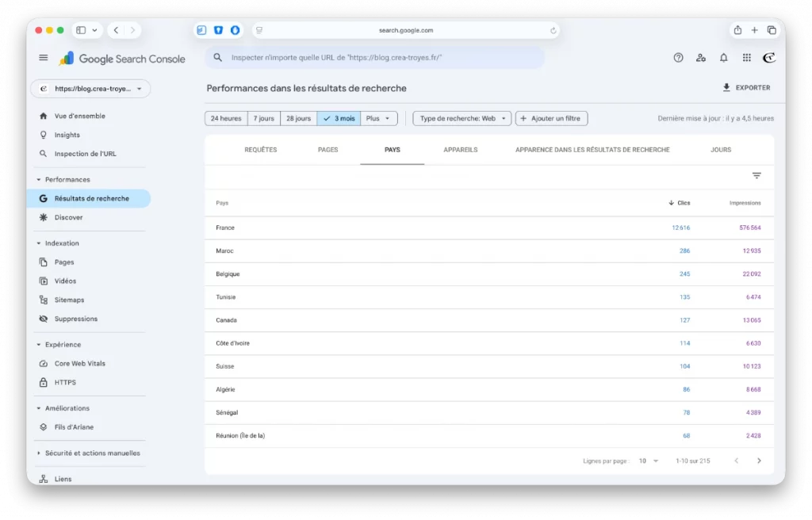Click the EXPORTER button
This screenshot has width=812, height=520.
pos(746,88)
